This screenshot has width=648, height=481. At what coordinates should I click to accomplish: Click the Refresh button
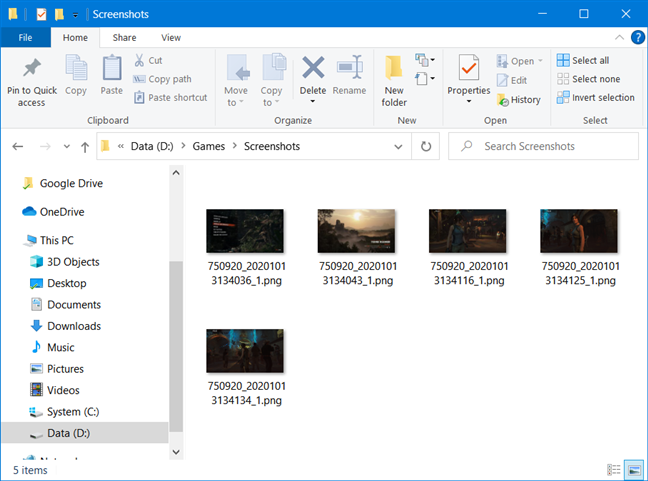coord(426,146)
